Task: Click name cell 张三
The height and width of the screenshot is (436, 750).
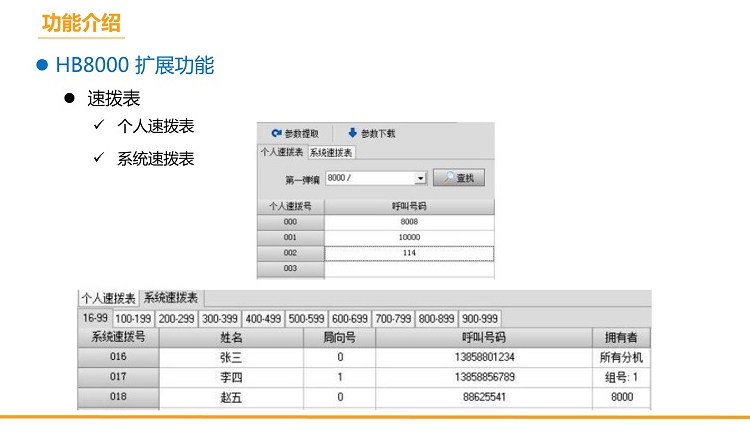Action: point(231,357)
